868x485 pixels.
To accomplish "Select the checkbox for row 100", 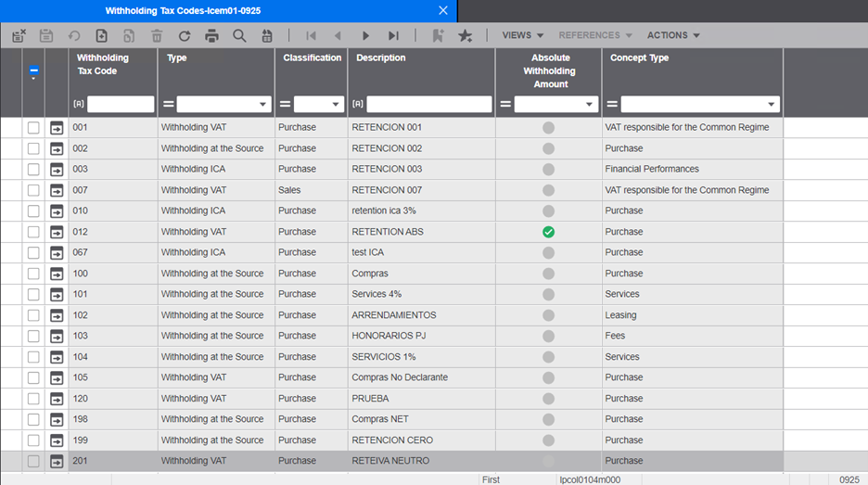I will [x=33, y=274].
